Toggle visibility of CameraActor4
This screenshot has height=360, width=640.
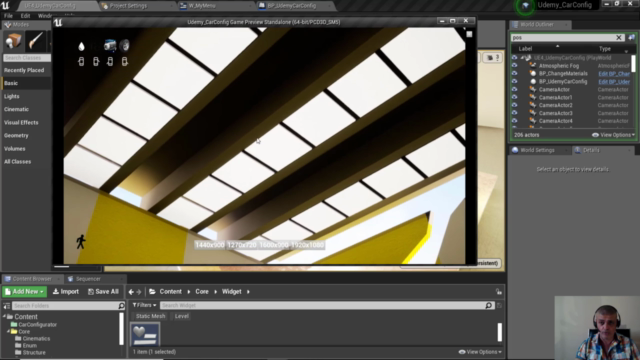[x=514, y=121]
